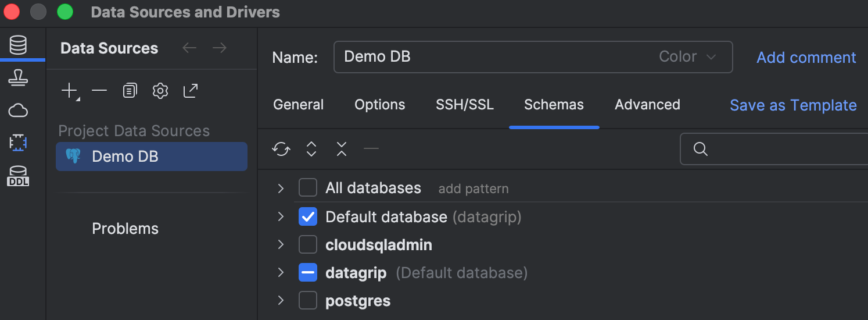Switch to the Options tab
This screenshot has width=868, height=320.
tap(380, 105)
